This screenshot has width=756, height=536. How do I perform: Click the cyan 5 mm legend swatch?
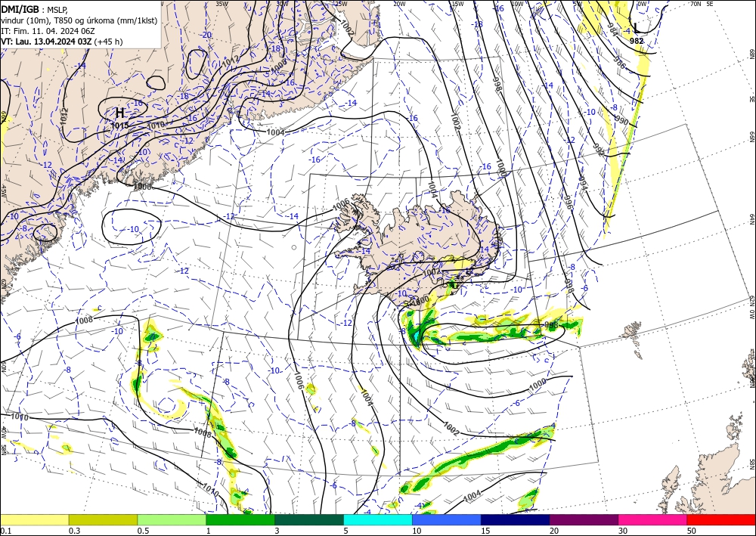tap(378, 519)
